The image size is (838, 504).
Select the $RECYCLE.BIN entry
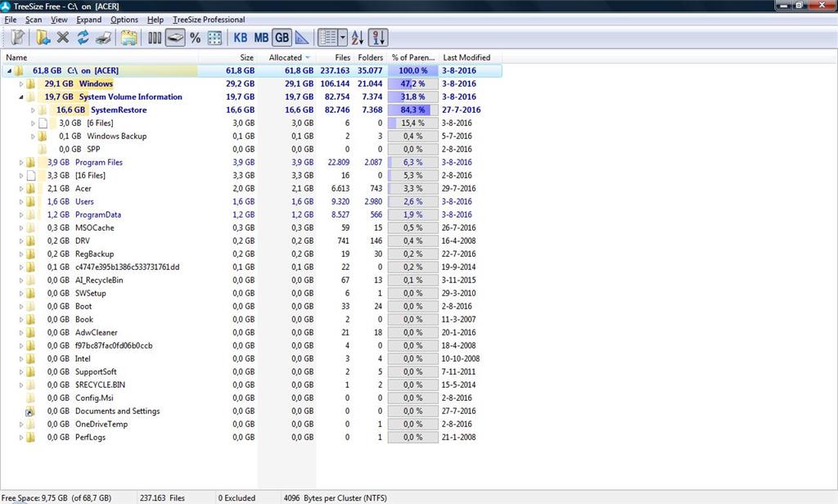tap(100, 385)
